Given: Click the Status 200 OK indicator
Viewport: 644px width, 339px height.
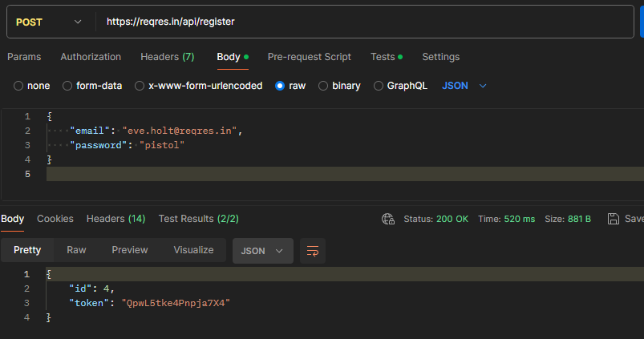Looking at the screenshot, I should click(435, 219).
